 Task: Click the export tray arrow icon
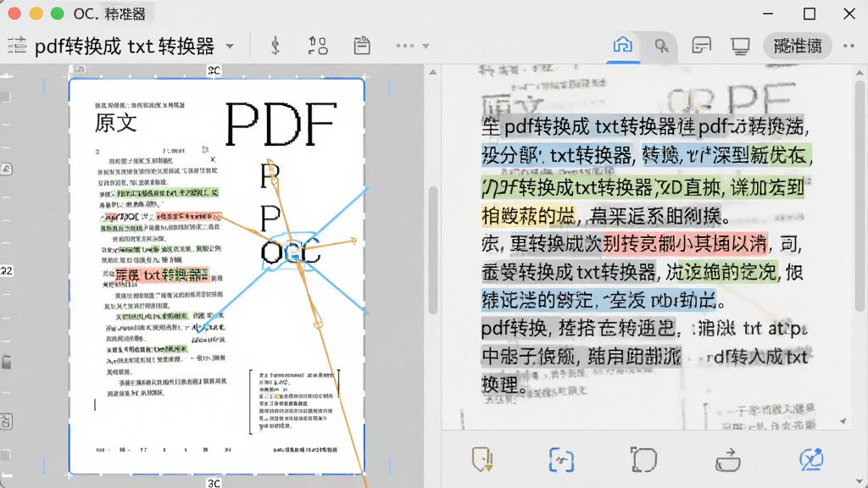728,460
